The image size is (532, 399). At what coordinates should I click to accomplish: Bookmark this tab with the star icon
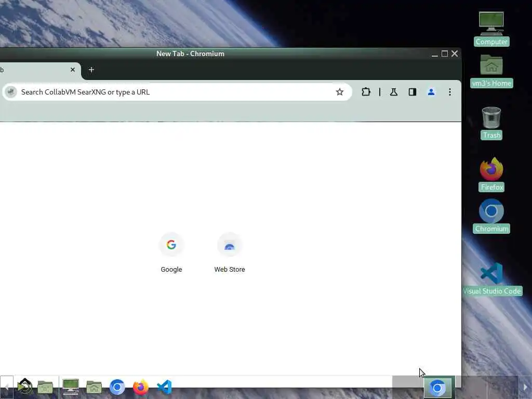tap(339, 92)
